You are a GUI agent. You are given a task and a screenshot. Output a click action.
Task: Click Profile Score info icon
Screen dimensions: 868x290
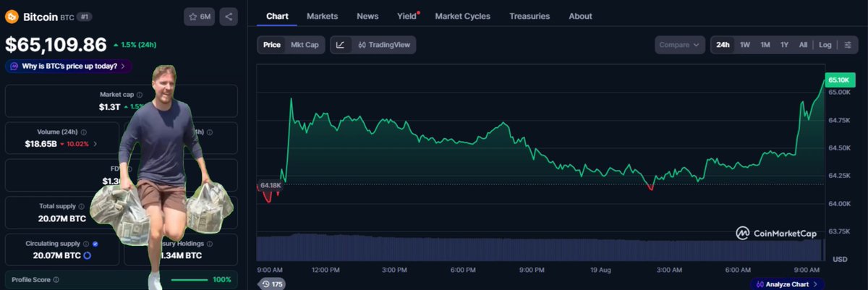tap(56, 279)
